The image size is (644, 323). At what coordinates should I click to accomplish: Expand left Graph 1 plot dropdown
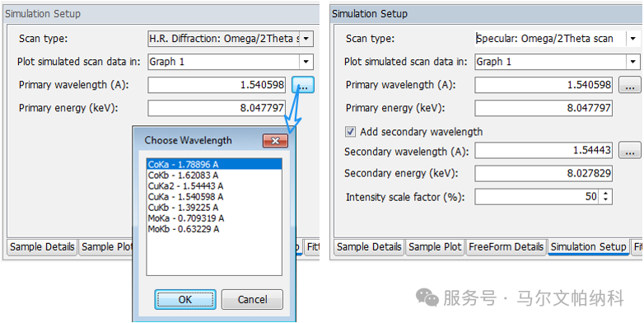click(x=306, y=62)
